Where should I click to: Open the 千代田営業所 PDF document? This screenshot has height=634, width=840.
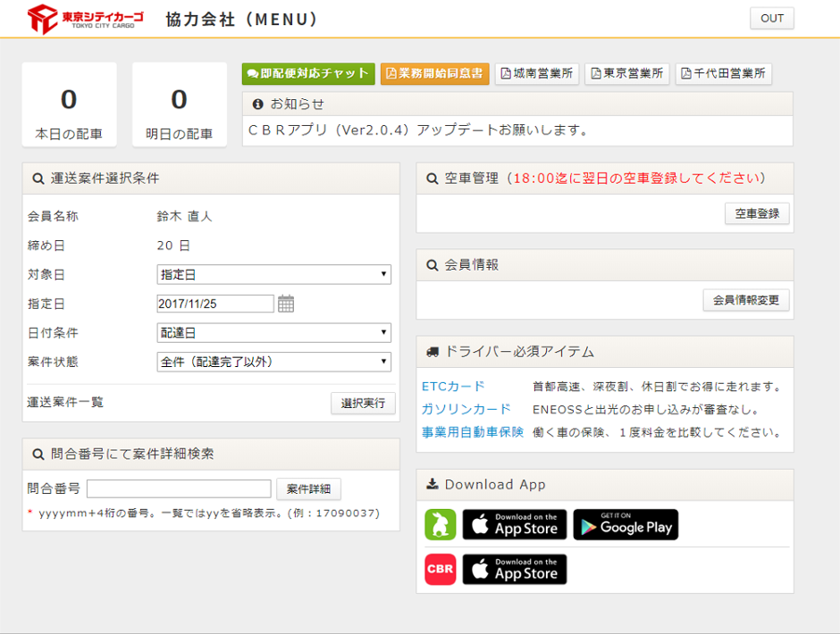(x=724, y=74)
